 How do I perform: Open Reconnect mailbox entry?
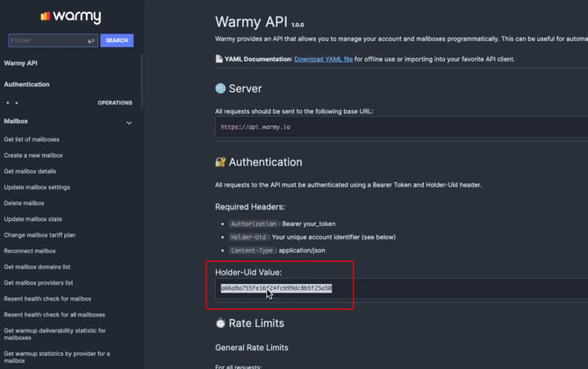click(x=30, y=251)
